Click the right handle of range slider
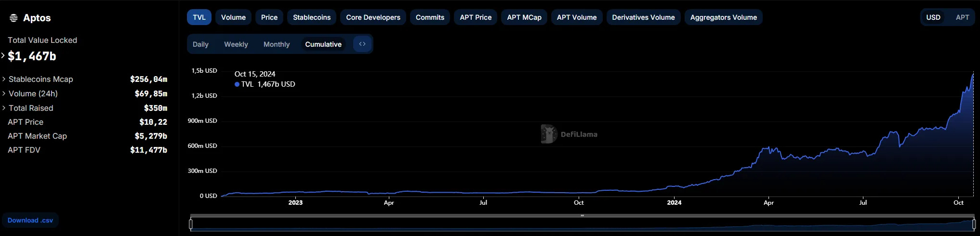This screenshot has width=980, height=236. [x=974, y=224]
